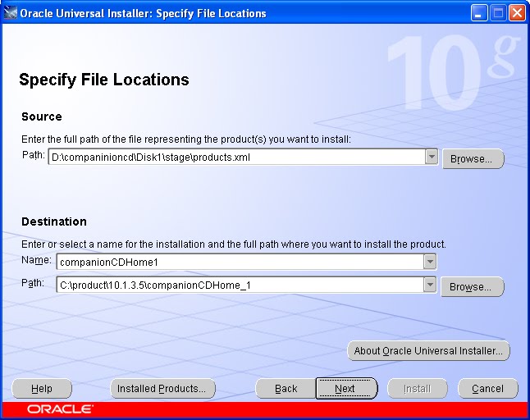Viewport: 530px width, 420px height.
Task: Expand the Destination Path dropdown arrow
Action: (430, 285)
